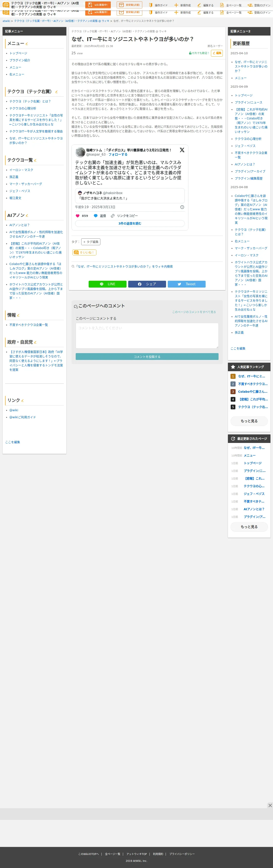Submit with コメントを投稿する button

pyautogui.click(x=147, y=357)
